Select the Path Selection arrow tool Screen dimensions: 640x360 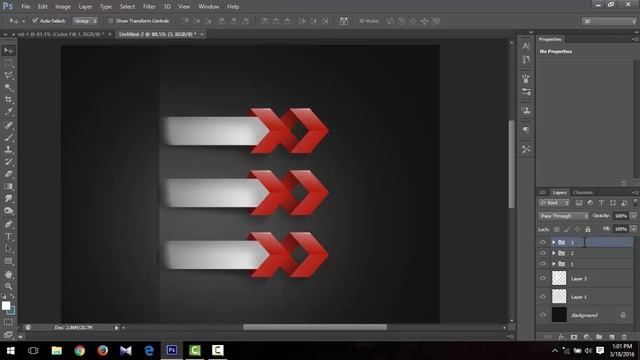pos(8,249)
